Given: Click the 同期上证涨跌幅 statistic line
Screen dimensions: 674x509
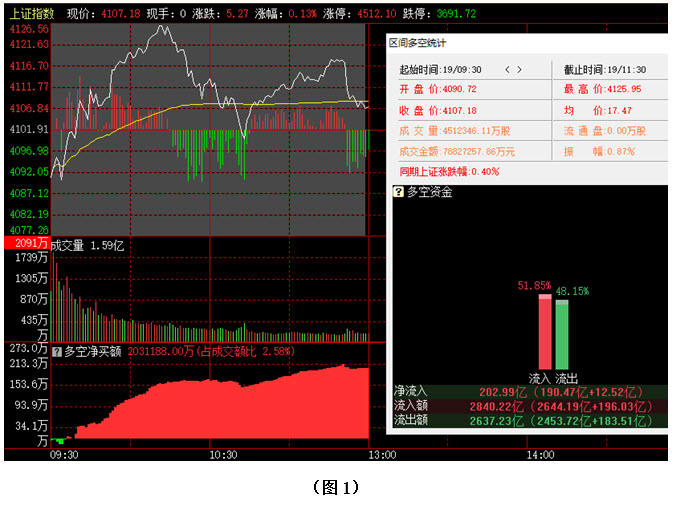Looking at the screenshot, I should coord(449,171).
